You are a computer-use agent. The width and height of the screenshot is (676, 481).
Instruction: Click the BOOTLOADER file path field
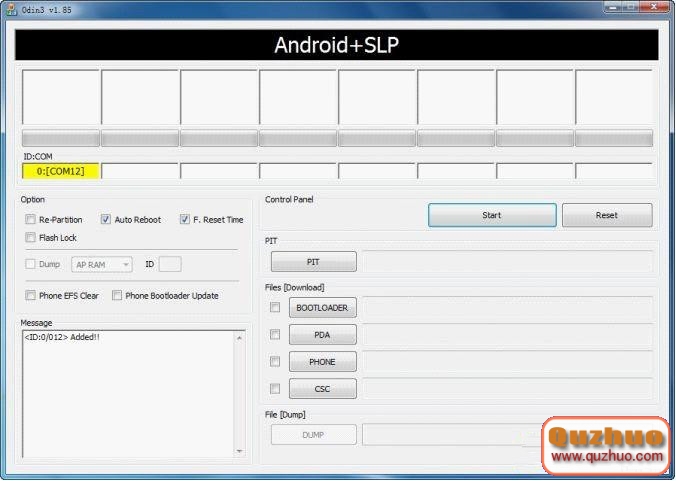pyautogui.click(x=507, y=308)
